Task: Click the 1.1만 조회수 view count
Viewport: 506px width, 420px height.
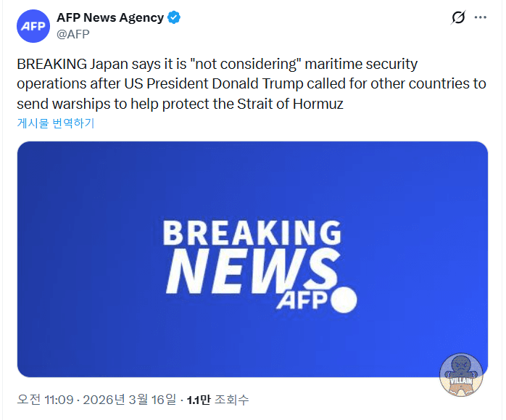Action: 217,400
